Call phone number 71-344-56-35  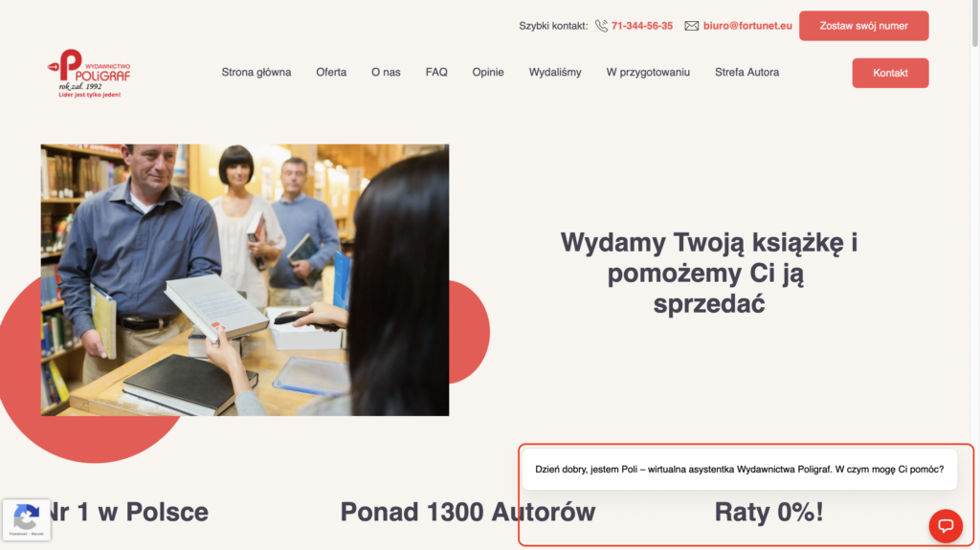click(642, 26)
